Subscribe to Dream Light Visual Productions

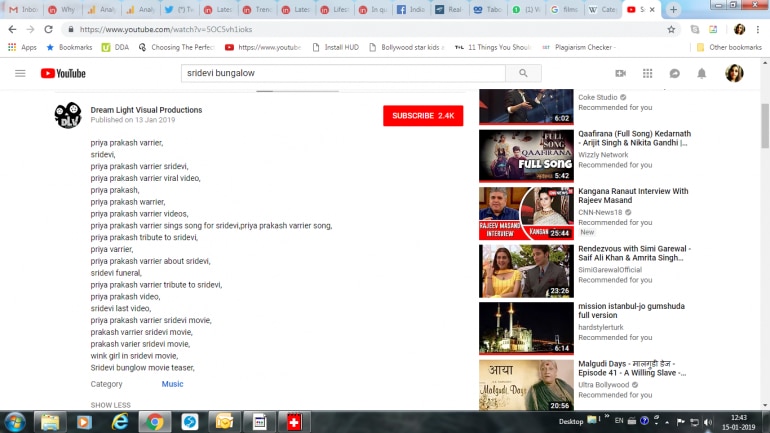(422, 116)
